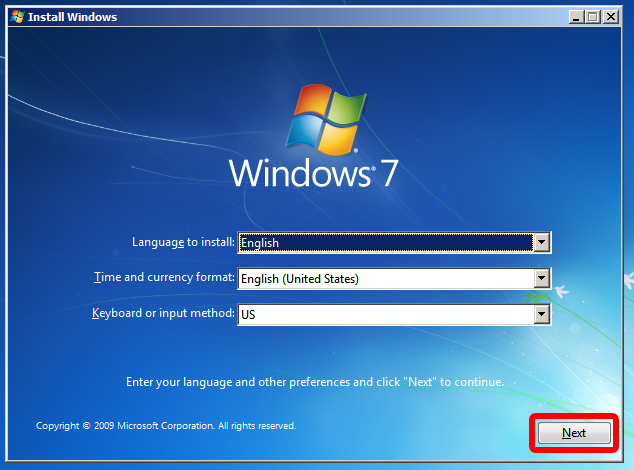Click the 'Keyboard or input method:' label
634x470 pixels.
pyautogui.click(x=163, y=313)
